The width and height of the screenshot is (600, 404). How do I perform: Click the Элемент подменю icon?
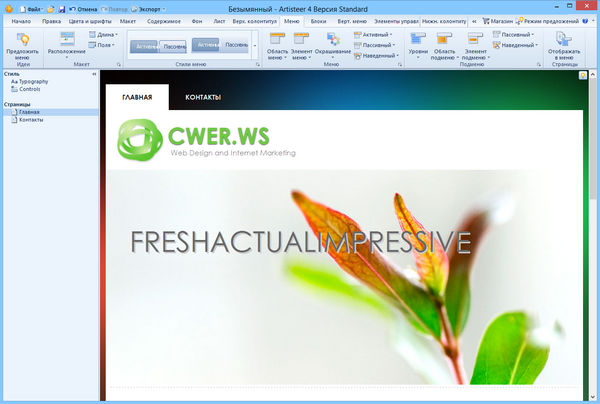pyautogui.click(x=476, y=40)
